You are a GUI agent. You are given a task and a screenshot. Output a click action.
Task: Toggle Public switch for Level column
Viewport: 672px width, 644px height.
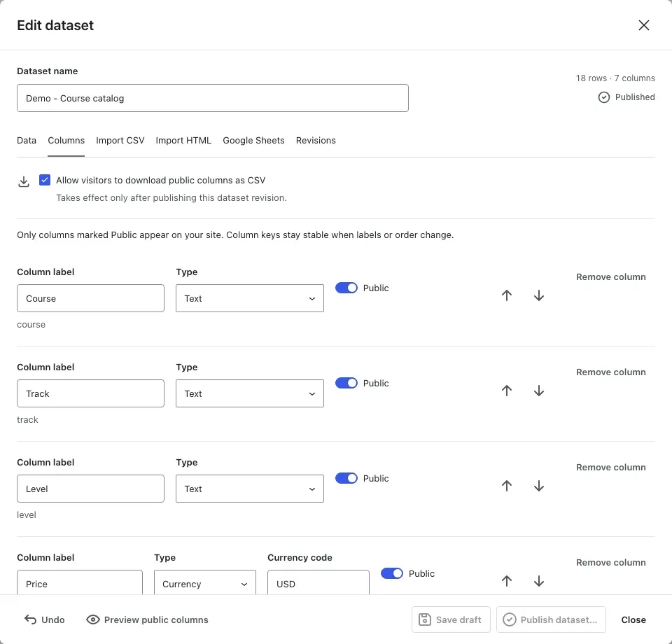[346, 478]
